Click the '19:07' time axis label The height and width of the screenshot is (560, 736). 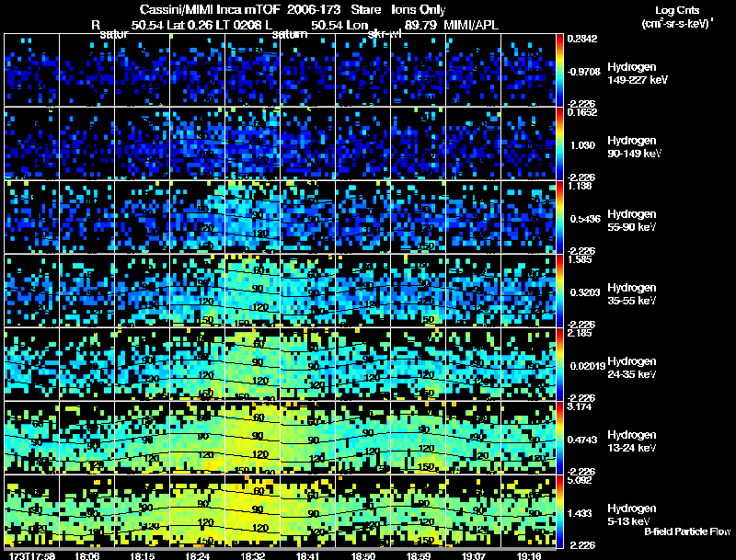(x=473, y=555)
